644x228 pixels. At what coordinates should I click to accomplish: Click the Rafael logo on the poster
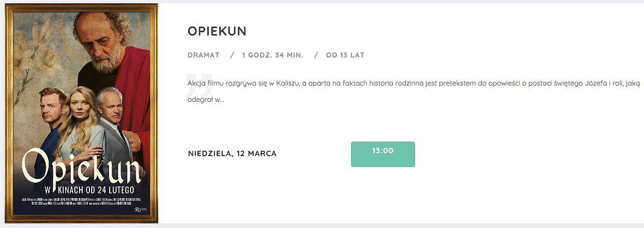click(141, 210)
